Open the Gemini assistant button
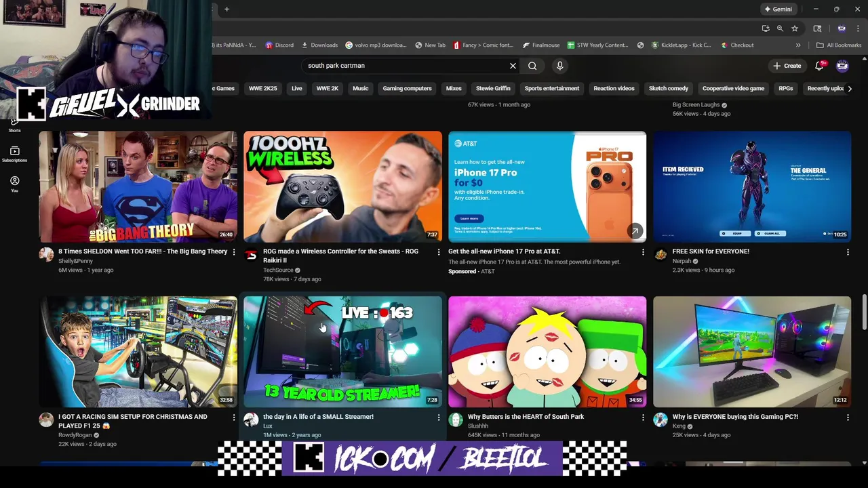Viewport: 868px width, 488px height. [778, 9]
